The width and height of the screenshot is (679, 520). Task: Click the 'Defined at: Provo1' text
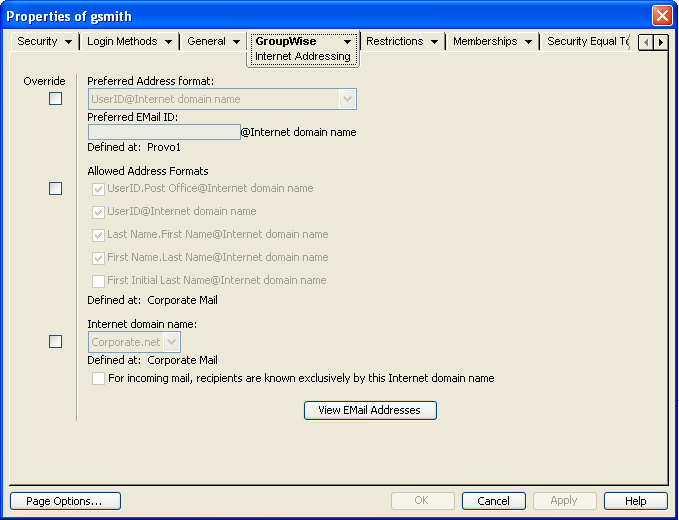point(134,148)
